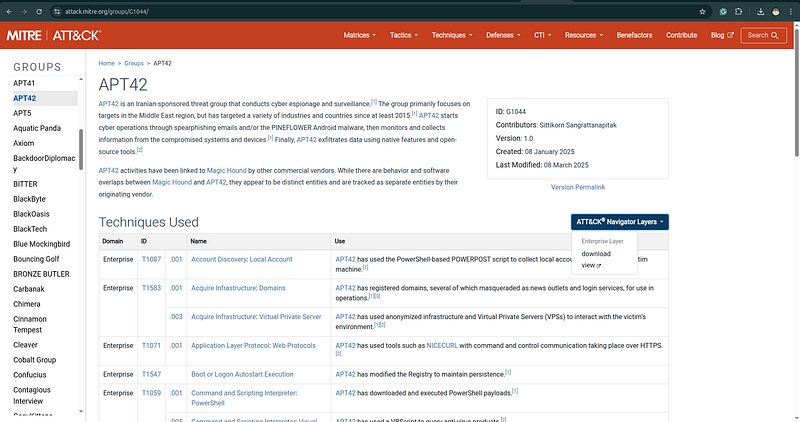The image size is (800, 422).
Task: Select Blue Mockingbird in sidebar
Action: 41,244
